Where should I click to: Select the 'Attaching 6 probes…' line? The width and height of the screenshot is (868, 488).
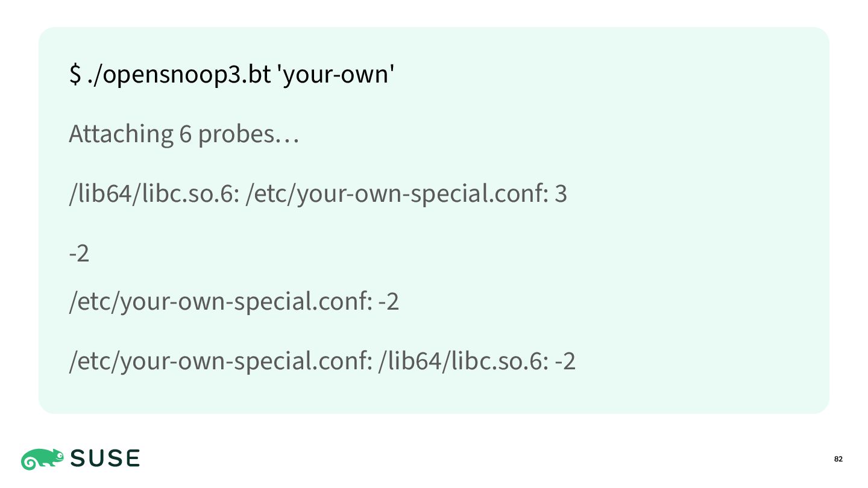coord(184,134)
